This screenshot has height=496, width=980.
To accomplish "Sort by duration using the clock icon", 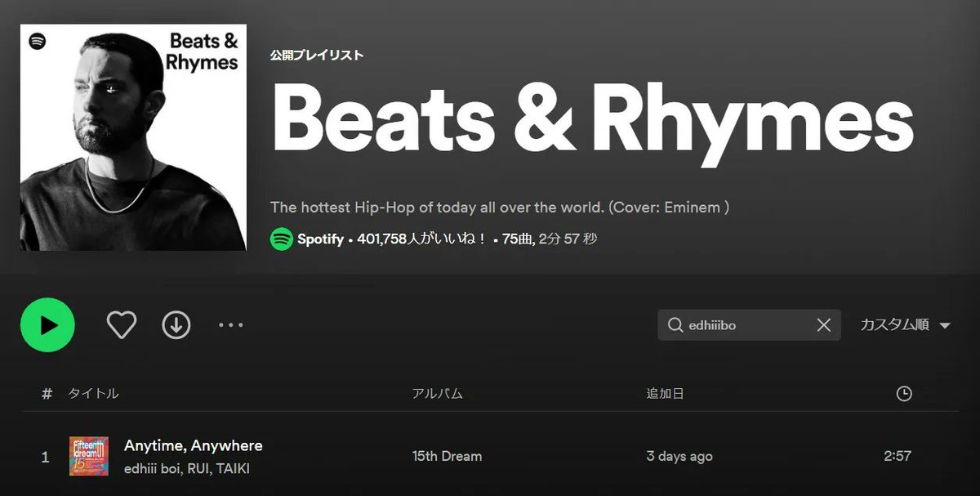I will [903, 394].
